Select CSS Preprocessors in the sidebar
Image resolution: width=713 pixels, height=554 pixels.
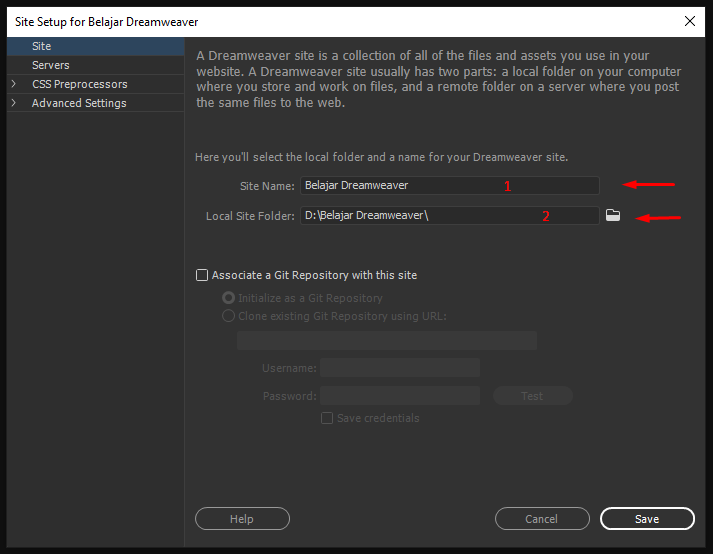pyautogui.click(x=80, y=84)
